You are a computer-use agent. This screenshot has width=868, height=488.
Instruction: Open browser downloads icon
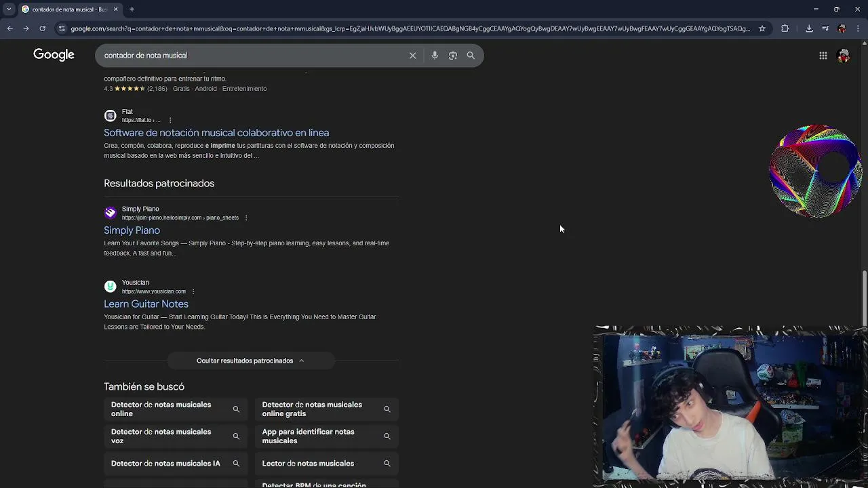pos(809,28)
